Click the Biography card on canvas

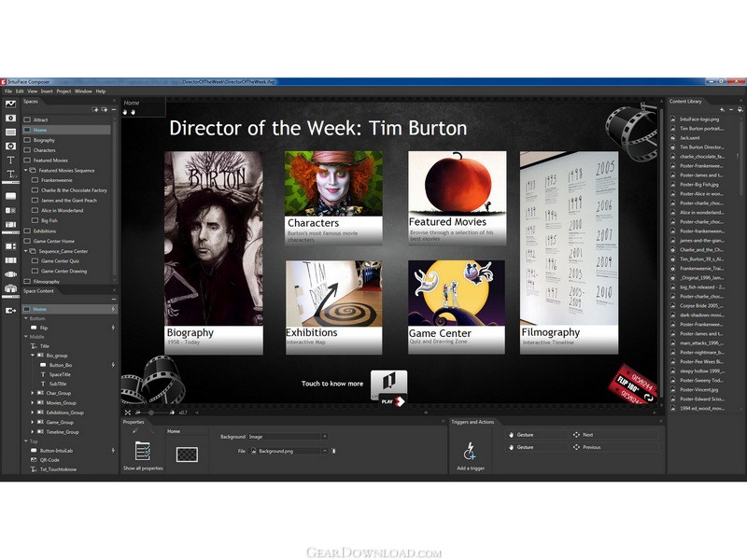pyautogui.click(x=214, y=253)
